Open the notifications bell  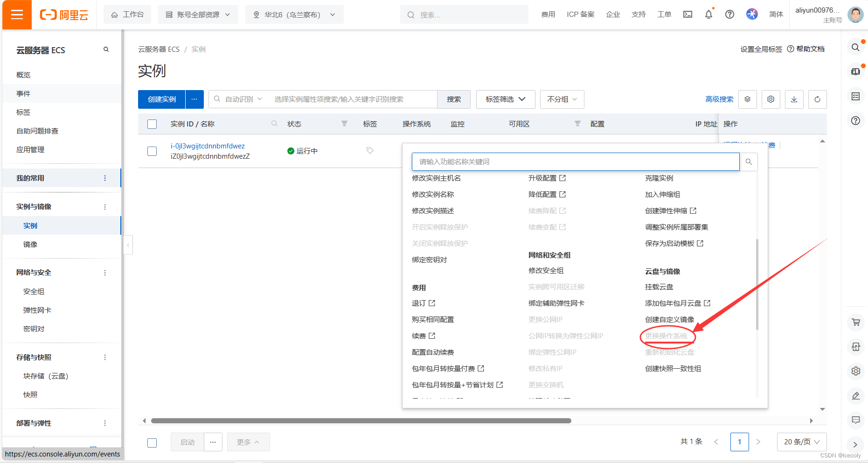(x=708, y=14)
